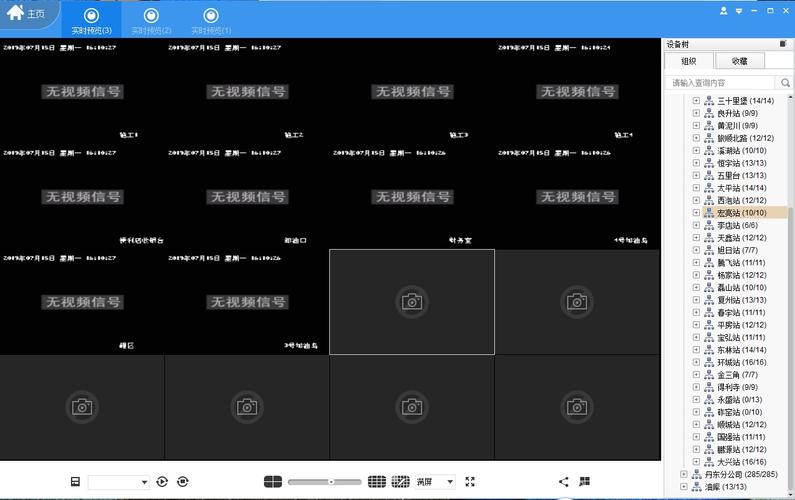Open the 满屏 display ratio dropdown
Image resolution: width=795 pixels, height=500 pixels.
(x=435, y=482)
